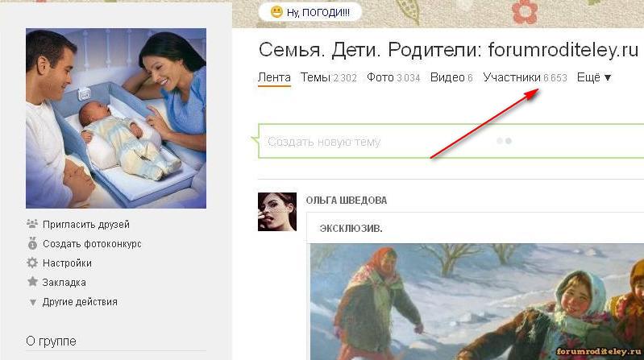
Task: Open the winter painting post image
Action: [477, 302]
